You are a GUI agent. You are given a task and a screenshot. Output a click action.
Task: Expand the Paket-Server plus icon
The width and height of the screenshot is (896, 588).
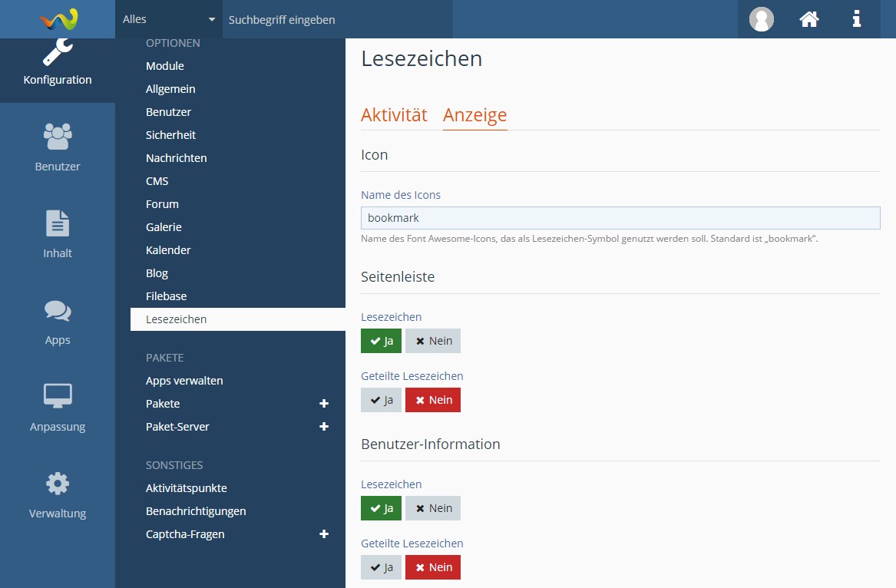(x=324, y=427)
